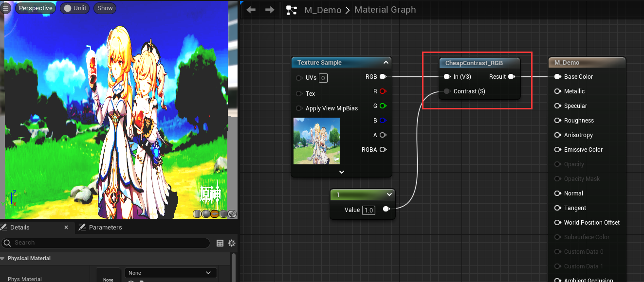Select the cylinder preview mesh icon
The image size is (644, 282).
pos(197,214)
